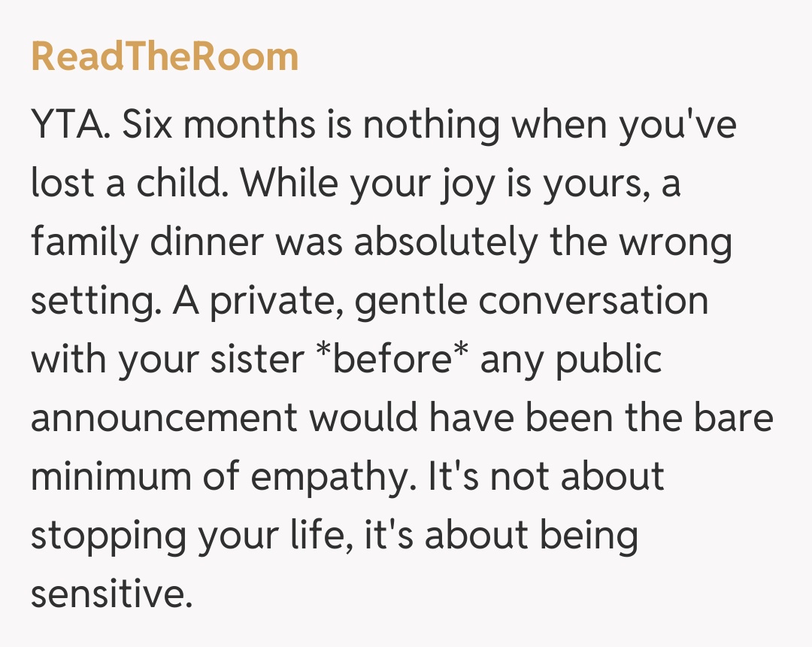The height and width of the screenshot is (647, 812).
Task: Click the words 'It's not about'
Action: (x=545, y=476)
